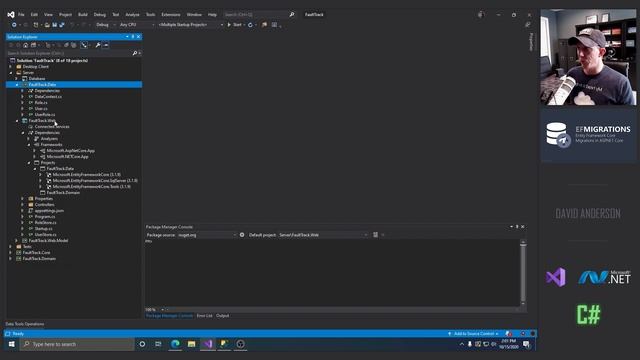Click the Data Tools Operations tab
The height and width of the screenshot is (360, 640).
click(x=25, y=324)
